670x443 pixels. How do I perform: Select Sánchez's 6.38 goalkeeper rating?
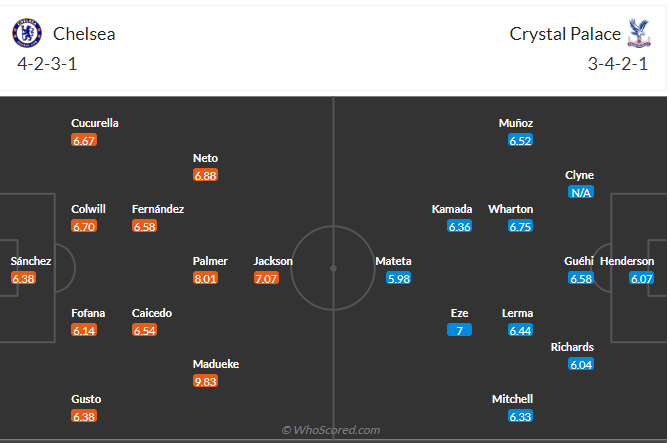23,279
